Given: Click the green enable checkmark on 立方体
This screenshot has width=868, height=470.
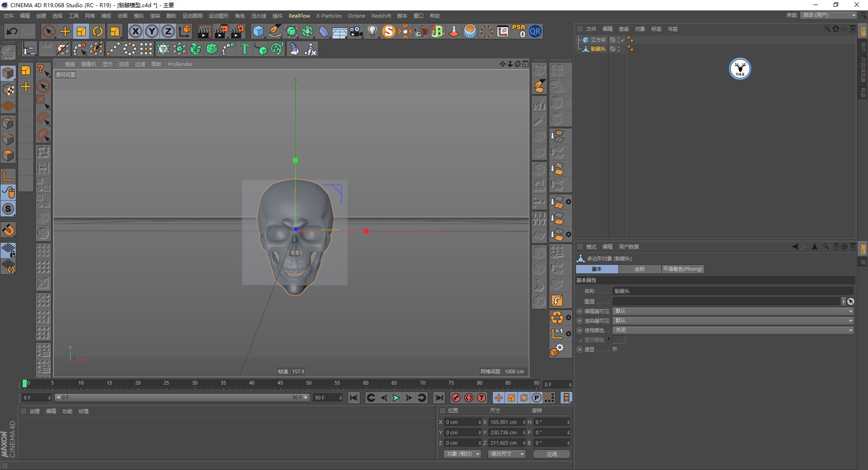Looking at the screenshot, I should point(623,40).
